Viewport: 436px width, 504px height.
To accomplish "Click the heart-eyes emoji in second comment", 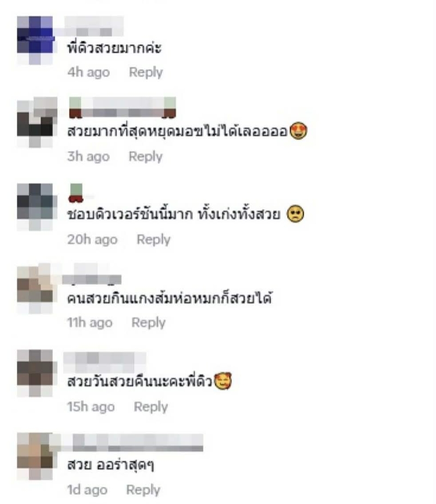I will point(298,131).
